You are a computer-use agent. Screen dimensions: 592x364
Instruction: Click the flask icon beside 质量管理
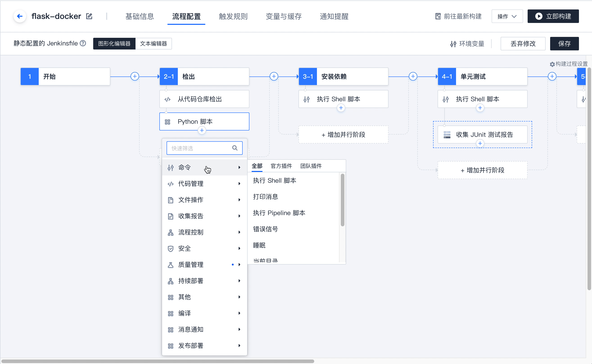click(171, 265)
